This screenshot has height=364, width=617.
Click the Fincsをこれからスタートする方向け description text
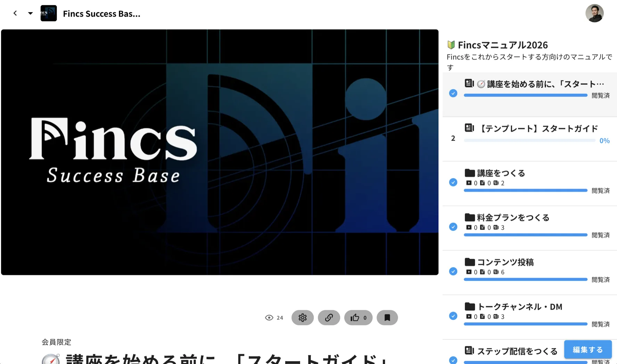[x=529, y=62]
